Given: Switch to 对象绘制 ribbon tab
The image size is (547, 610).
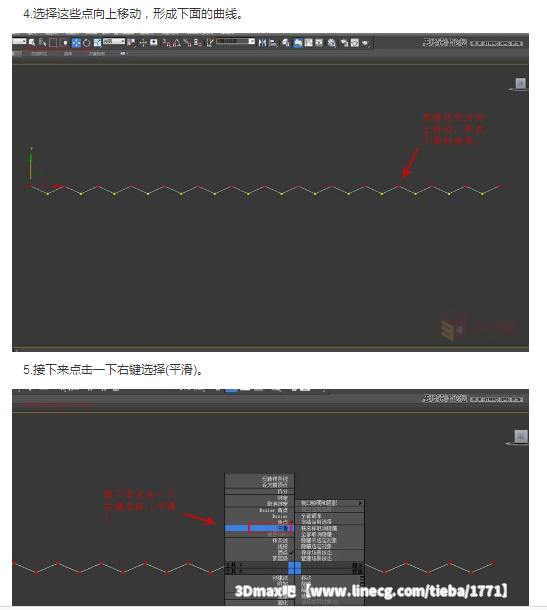Looking at the screenshot, I should tap(97, 53).
